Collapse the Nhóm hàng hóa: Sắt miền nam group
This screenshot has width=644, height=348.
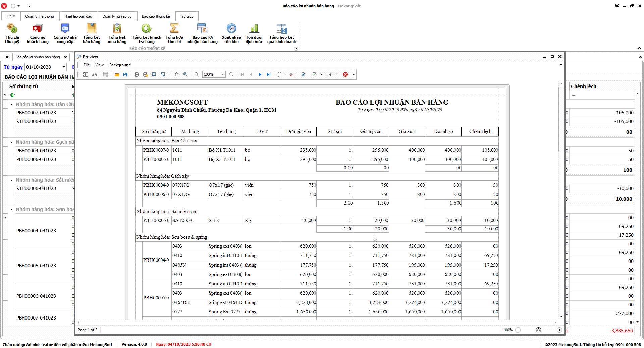click(x=11, y=180)
